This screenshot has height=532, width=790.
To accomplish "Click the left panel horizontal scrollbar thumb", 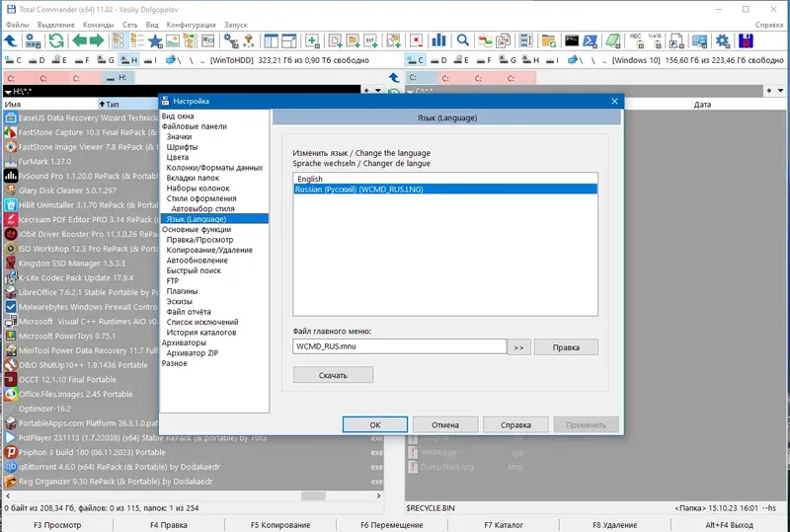I will 313,495.
